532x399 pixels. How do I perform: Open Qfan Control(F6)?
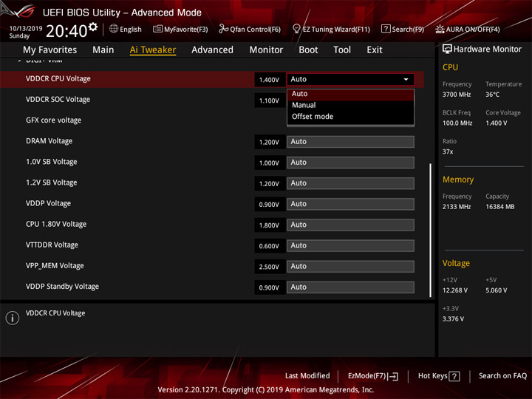tap(250, 29)
